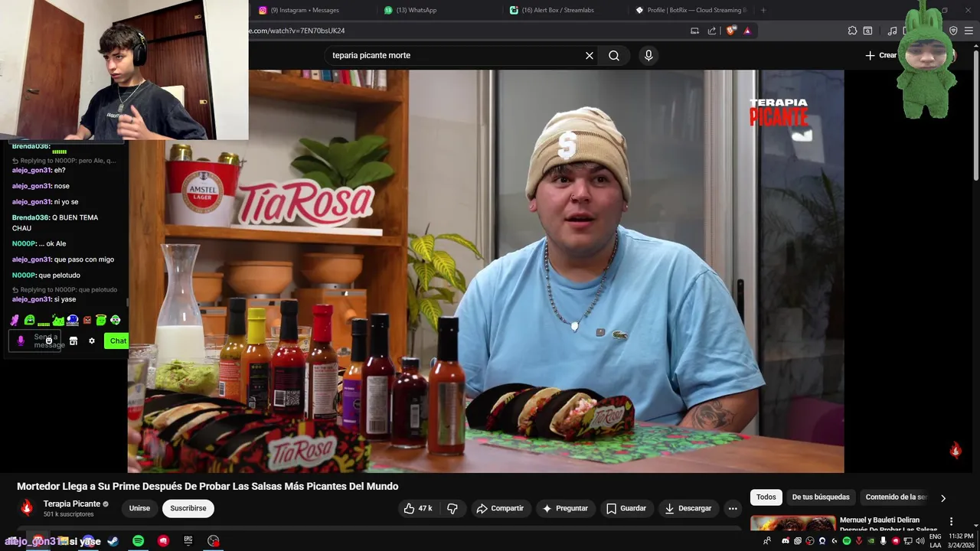Click the taskbar volume speaker icon

(x=920, y=541)
